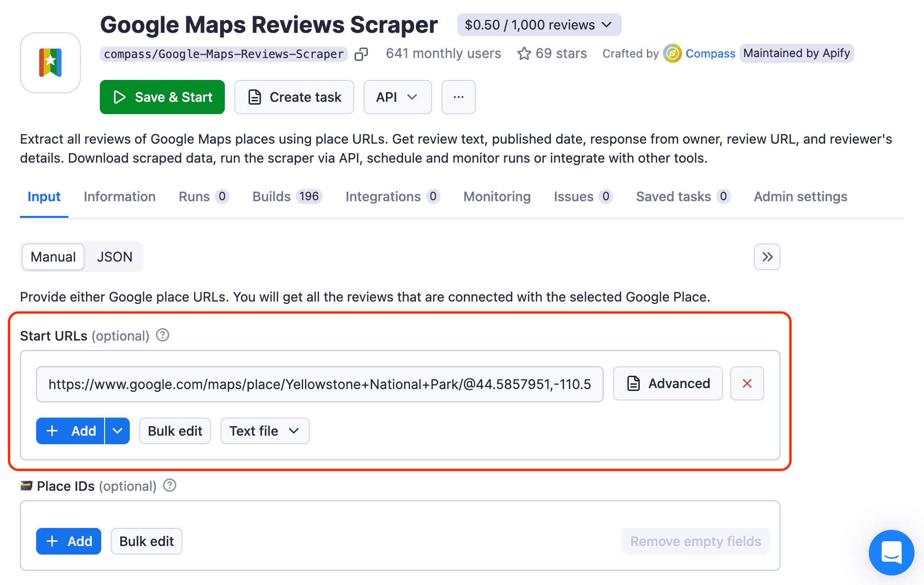The image size is (924, 585).
Task: Click the Google Maps Reviews Scraper actor logo
Action: (50, 63)
